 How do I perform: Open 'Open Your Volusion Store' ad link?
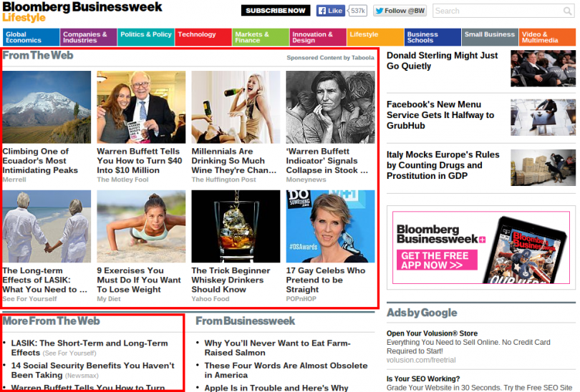click(x=432, y=333)
